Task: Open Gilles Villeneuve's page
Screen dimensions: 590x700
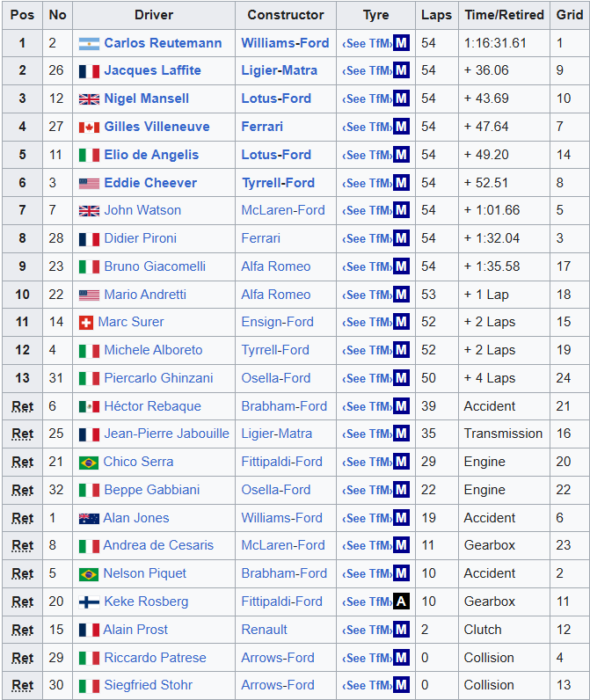Action: click(157, 127)
